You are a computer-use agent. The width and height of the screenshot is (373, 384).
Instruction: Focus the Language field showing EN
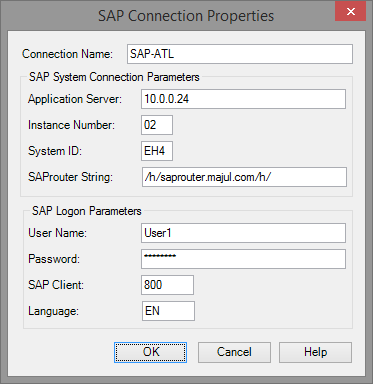tap(168, 311)
